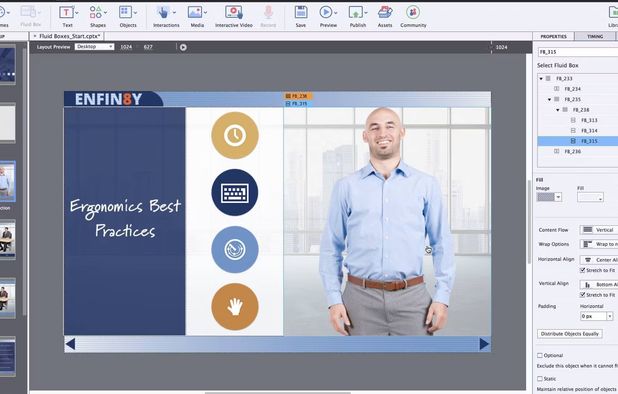Click the hand circle icon on the slide
The height and width of the screenshot is (394, 618).
coord(235,307)
